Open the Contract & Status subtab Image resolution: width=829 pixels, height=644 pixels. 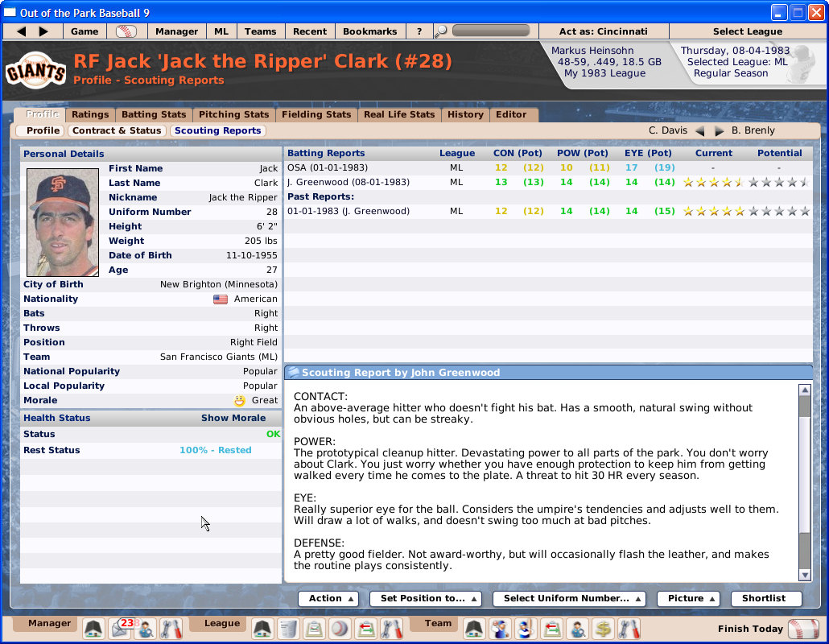(117, 130)
